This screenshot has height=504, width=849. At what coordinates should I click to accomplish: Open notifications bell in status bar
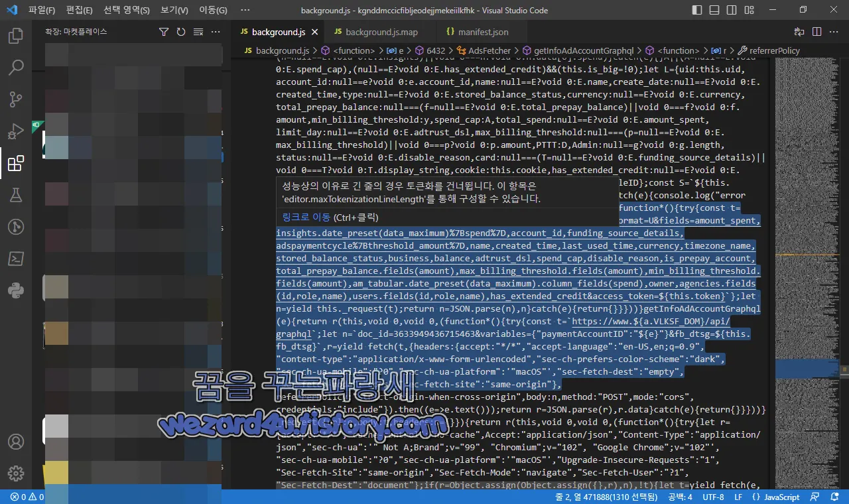tap(834, 497)
